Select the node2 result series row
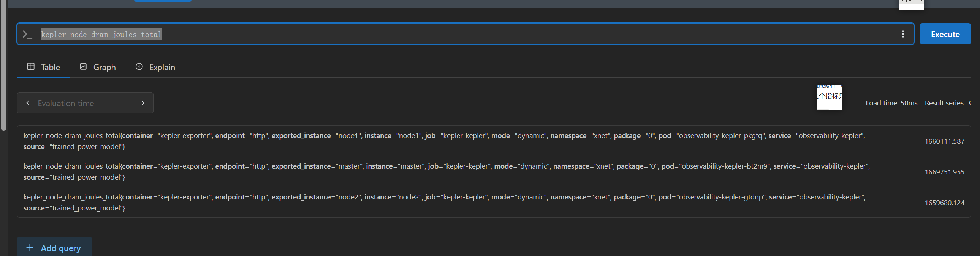Image resolution: width=980 pixels, height=256 pixels. [494, 203]
